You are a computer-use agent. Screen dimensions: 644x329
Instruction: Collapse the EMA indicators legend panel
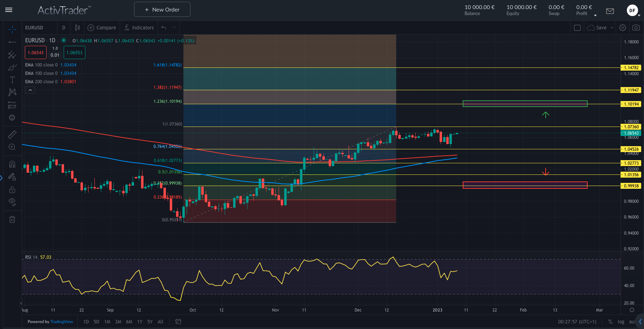click(30, 90)
